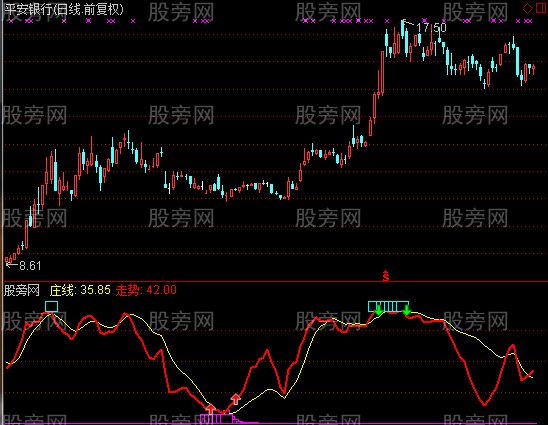Click the 走势: 42.00 indicator value
The image size is (548, 425).
coord(146,290)
